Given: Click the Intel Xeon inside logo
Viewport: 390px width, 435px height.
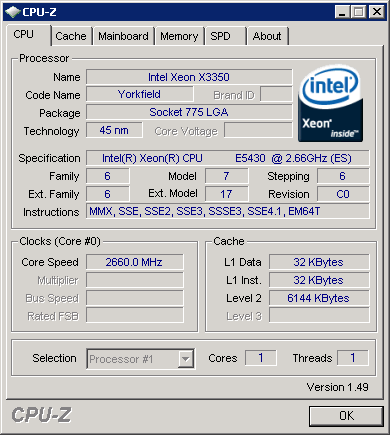Looking at the screenshot, I should coord(330,104).
